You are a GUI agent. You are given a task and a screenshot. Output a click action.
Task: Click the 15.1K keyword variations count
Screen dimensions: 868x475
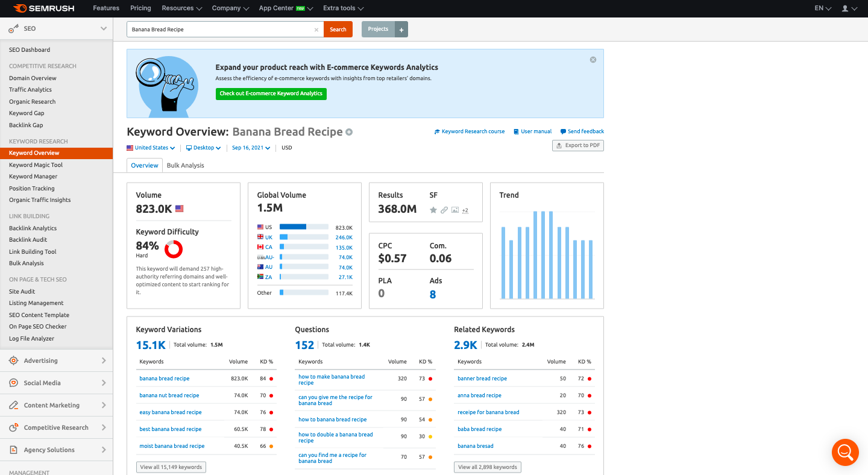[151, 345]
